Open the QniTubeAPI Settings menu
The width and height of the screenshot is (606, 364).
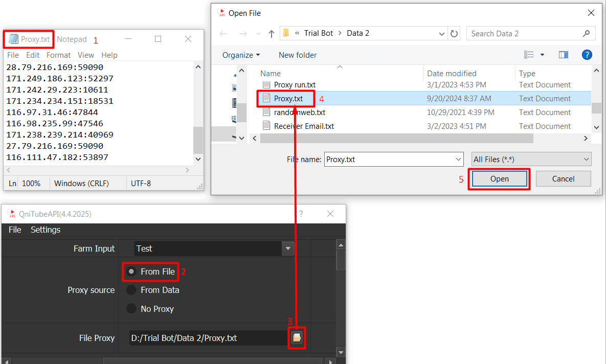[46, 230]
